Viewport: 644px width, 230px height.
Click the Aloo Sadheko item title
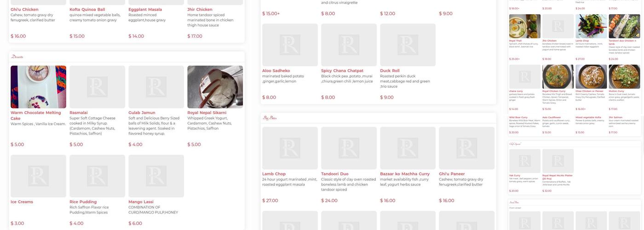(276, 71)
